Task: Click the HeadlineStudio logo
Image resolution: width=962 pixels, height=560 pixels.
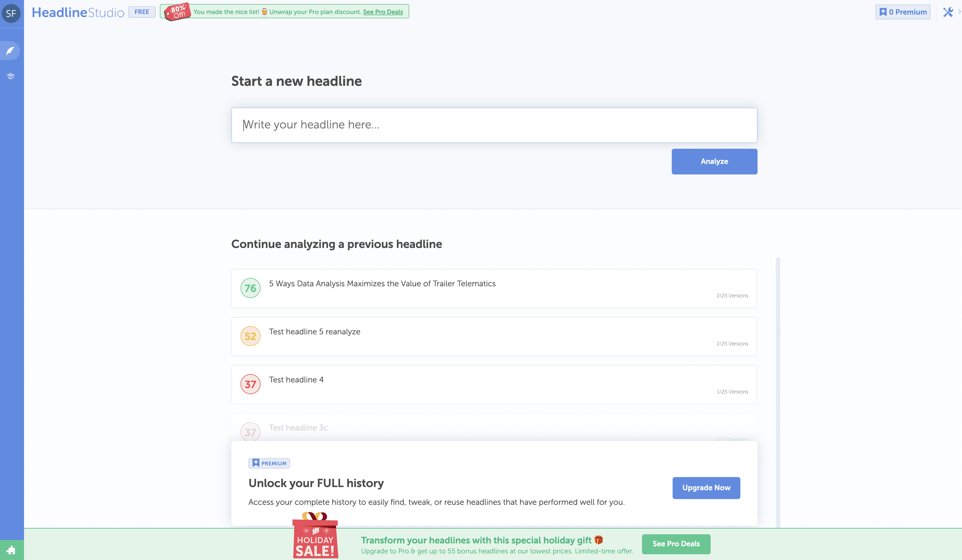Action: pyautogui.click(x=78, y=12)
